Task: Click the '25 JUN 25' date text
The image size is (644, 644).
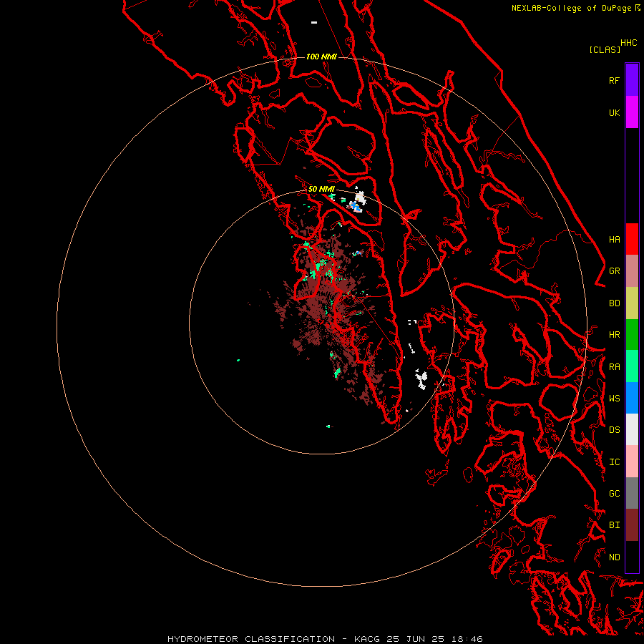Action: tap(415, 639)
